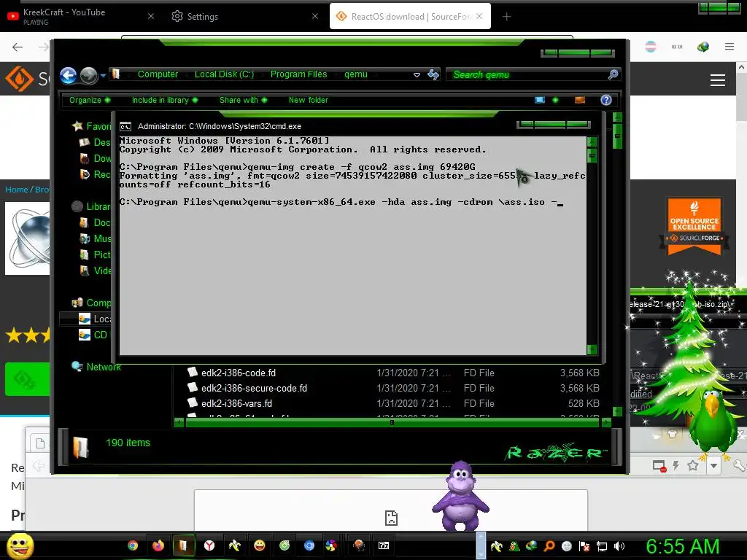This screenshot has height=560, width=747.
Task: Click the change view icon in Explorer
Action: tap(540, 100)
